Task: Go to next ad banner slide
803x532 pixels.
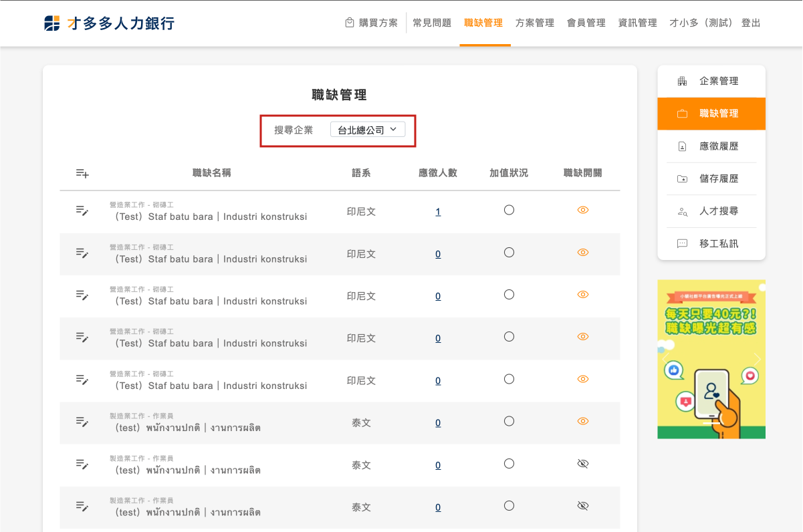Action: pyautogui.click(x=757, y=360)
